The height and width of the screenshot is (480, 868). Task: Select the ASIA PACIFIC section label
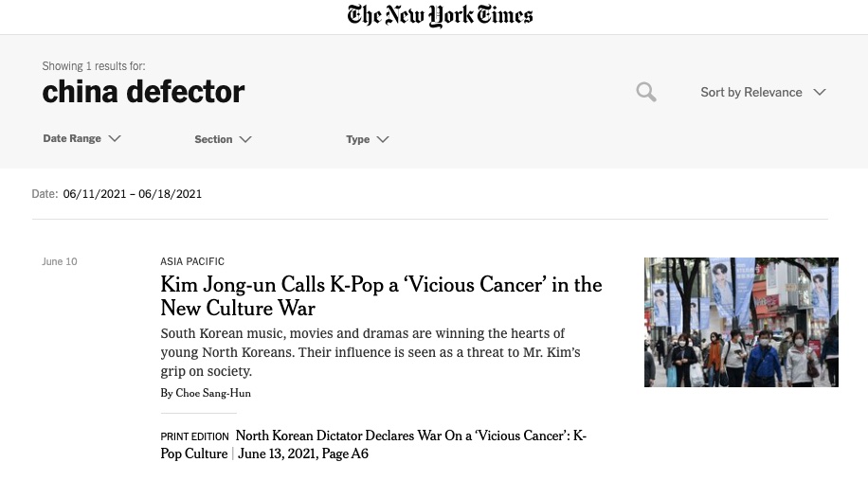click(x=192, y=261)
